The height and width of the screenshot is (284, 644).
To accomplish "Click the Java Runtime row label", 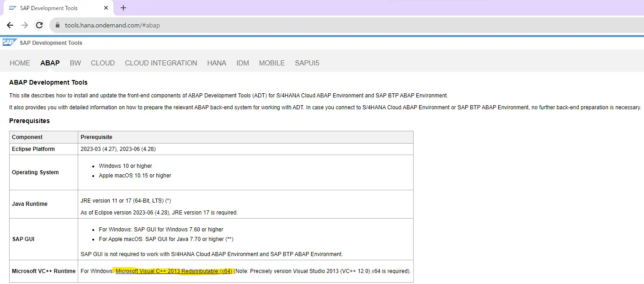I will point(30,204).
